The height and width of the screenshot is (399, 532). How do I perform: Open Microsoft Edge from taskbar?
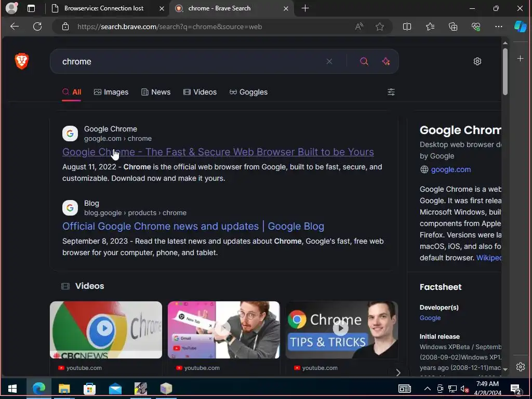tap(38, 389)
